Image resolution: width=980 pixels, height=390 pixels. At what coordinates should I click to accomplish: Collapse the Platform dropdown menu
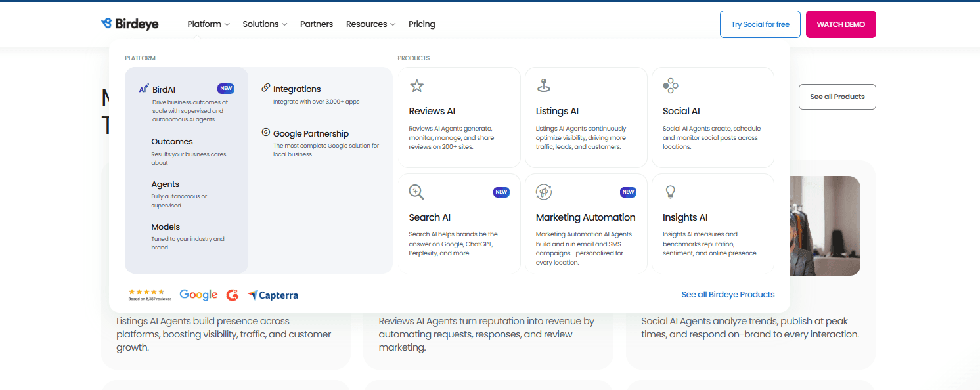point(208,24)
